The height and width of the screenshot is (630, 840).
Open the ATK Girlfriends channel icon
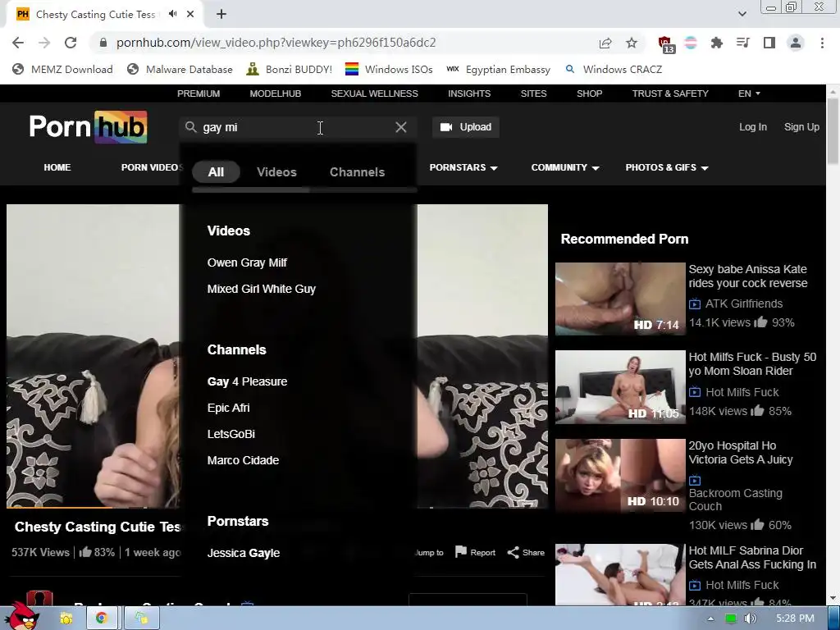[x=695, y=304]
